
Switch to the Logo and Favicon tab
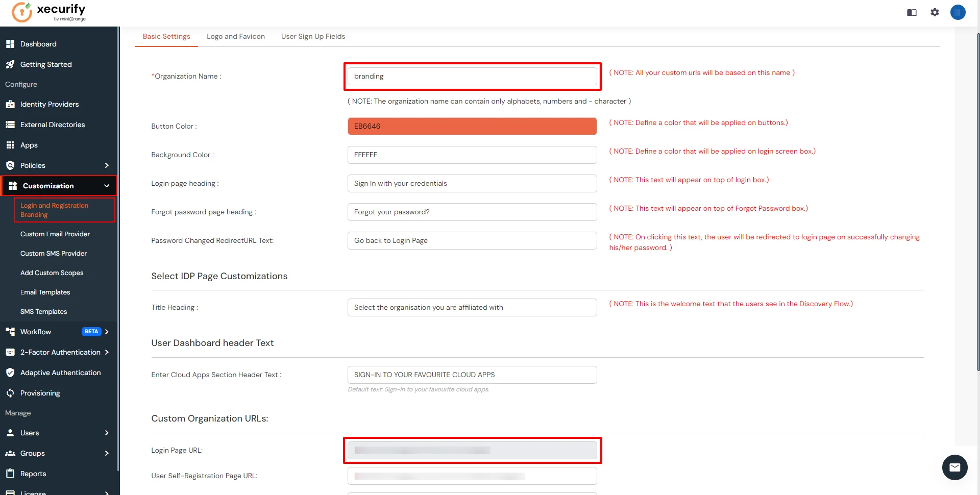coord(236,36)
